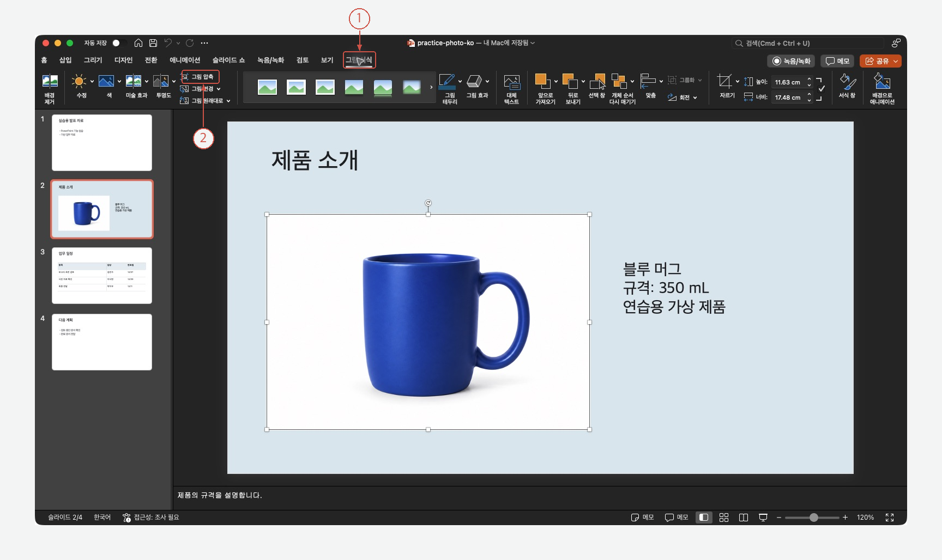Click the Transparency (투명도) icon

pyautogui.click(x=161, y=82)
